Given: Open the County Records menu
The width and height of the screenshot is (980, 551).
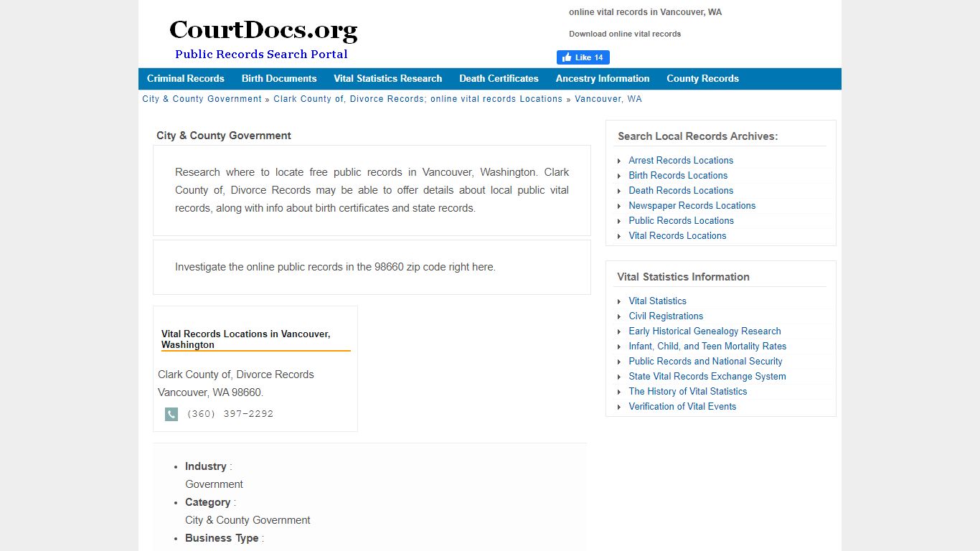Looking at the screenshot, I should coord(702,79).
